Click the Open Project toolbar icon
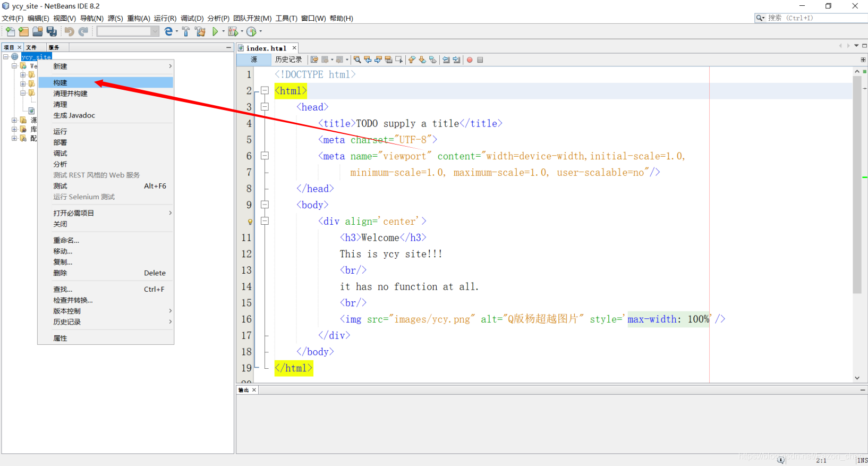Screen dimensions: 868x466 (38, 32)
